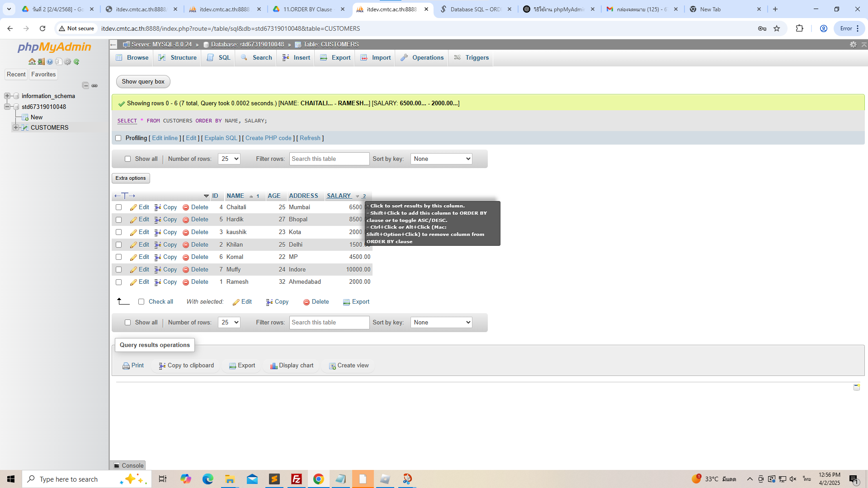Click the page settings gear top right
The image size is (868, 488).
click(x=853, y=44)
